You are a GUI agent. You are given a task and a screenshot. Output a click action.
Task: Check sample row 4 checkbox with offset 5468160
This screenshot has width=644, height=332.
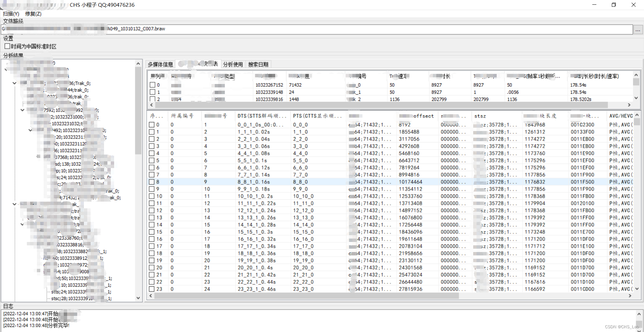[x=152, y=153]
